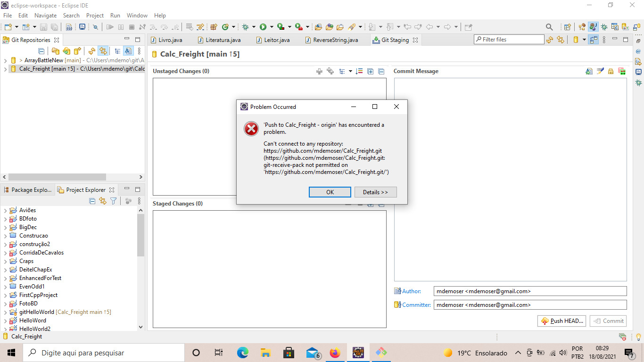Clone a Git repository icon
Screen dimensions: 644x362
tap(66, 51)
